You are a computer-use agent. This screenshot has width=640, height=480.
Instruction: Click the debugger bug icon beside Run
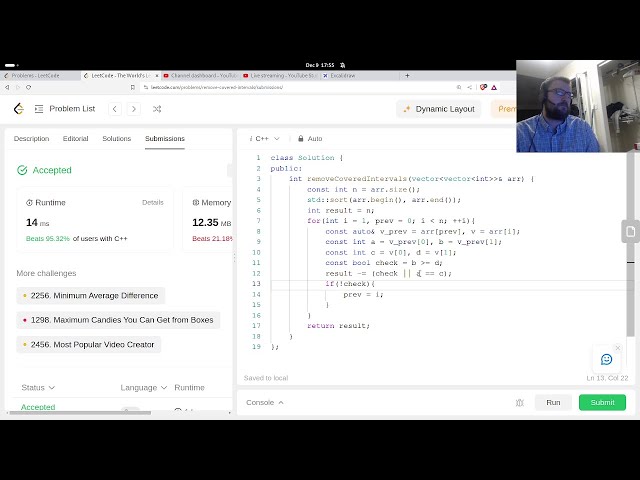click(520, 403)
